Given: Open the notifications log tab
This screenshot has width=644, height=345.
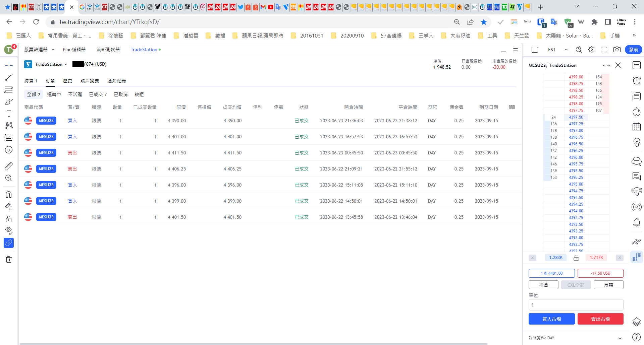Looking at the screenshot, I should 116,81.
